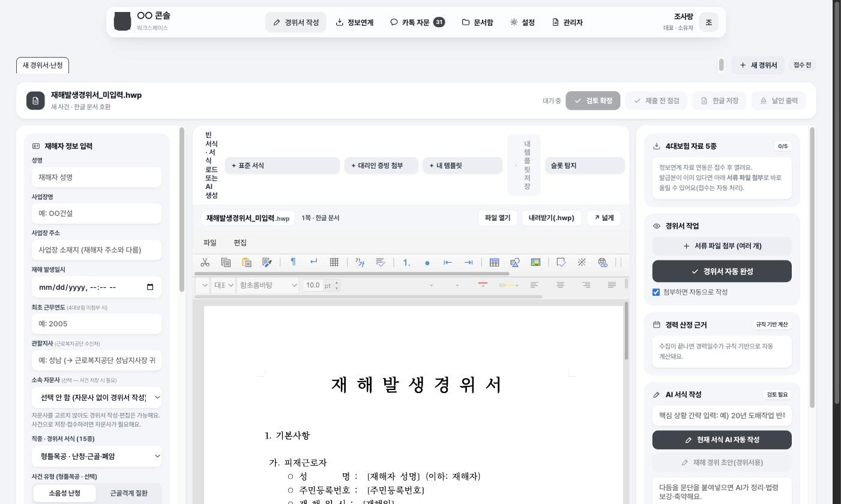Click the font size stepper arrows

[337, 285]
